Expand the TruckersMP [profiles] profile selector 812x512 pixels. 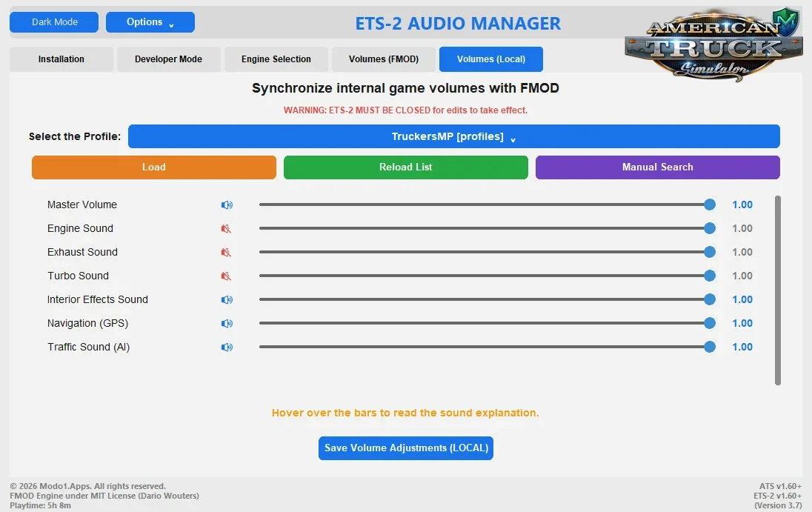pos(453,136)
